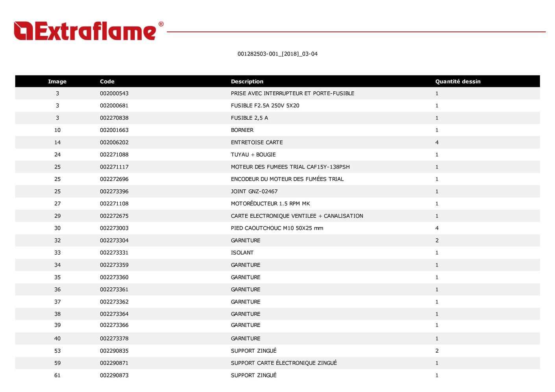Screen dimensions: 555x392
Task: Click MOTEUR DES FUMEES TRIAL CAF15Y-138PSH
Action: tap(290, 167)
